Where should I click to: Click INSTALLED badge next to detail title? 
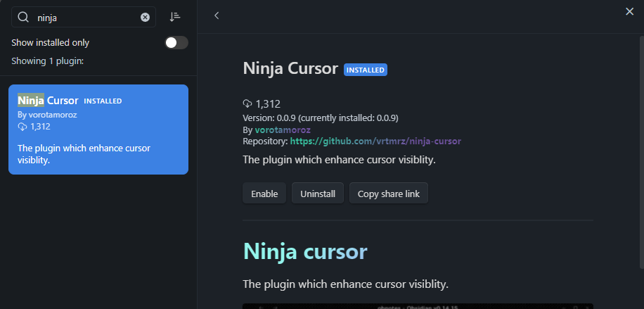click(365, 70)
